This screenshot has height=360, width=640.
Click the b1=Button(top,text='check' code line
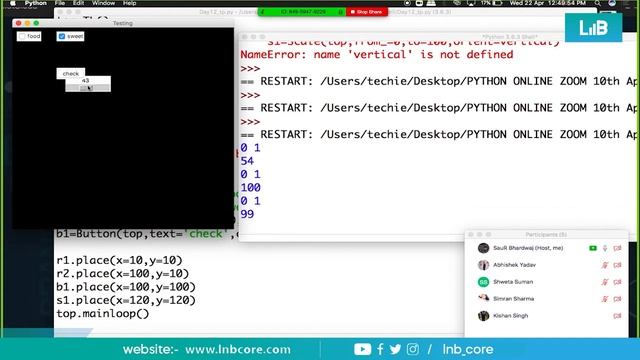click(147, 234)
